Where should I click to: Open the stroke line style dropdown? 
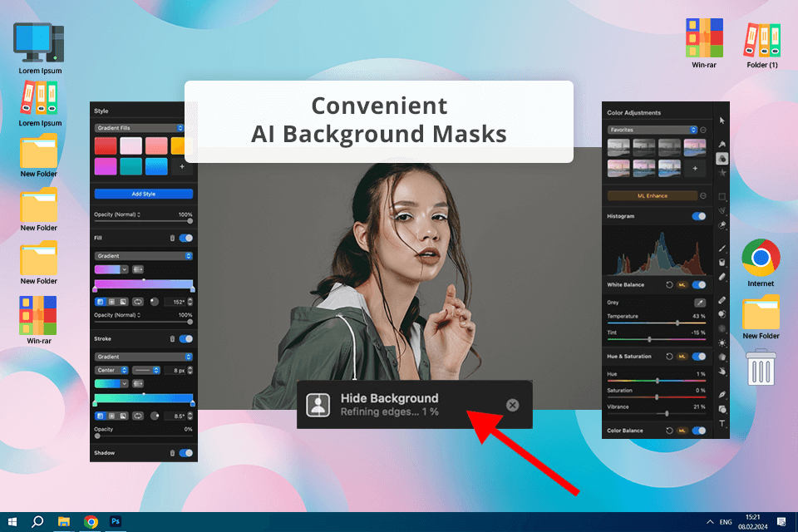(x=146, y=370)
